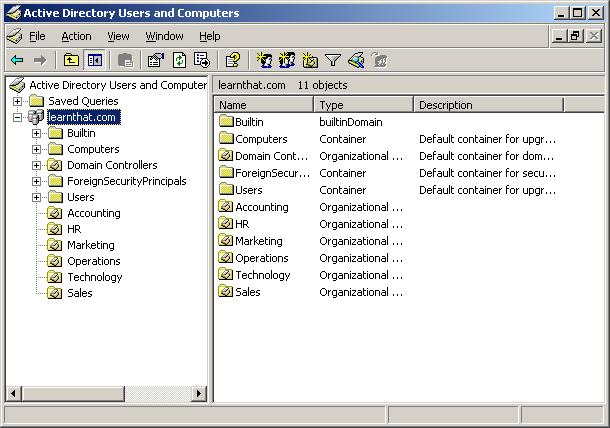Click Marketing OU icon in list
This screenshot has height=428, width=610.
pos(226,240)
